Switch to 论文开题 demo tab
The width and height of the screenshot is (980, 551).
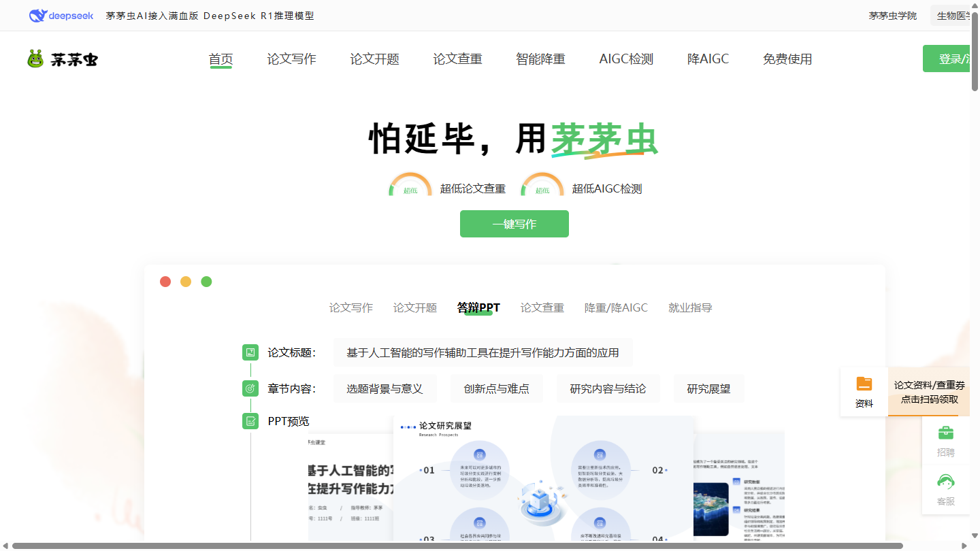pos(415,307)
